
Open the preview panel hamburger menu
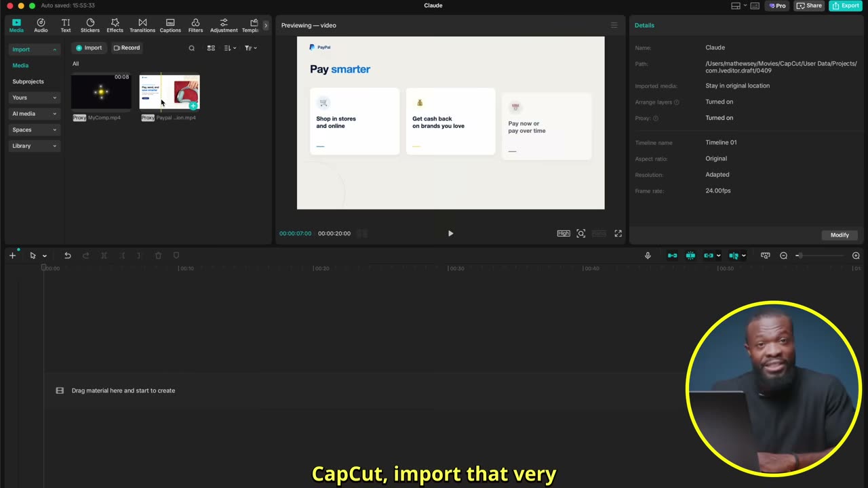pos(614,25)
